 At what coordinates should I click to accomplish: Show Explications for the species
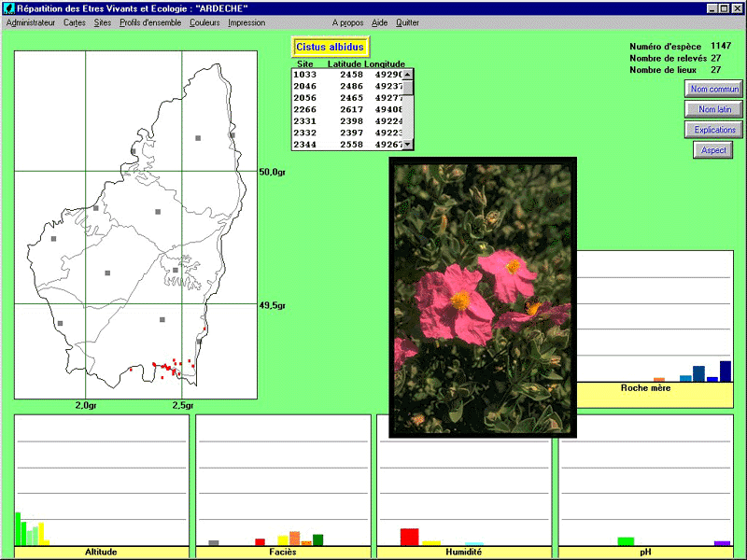click(x=713, y=130)
